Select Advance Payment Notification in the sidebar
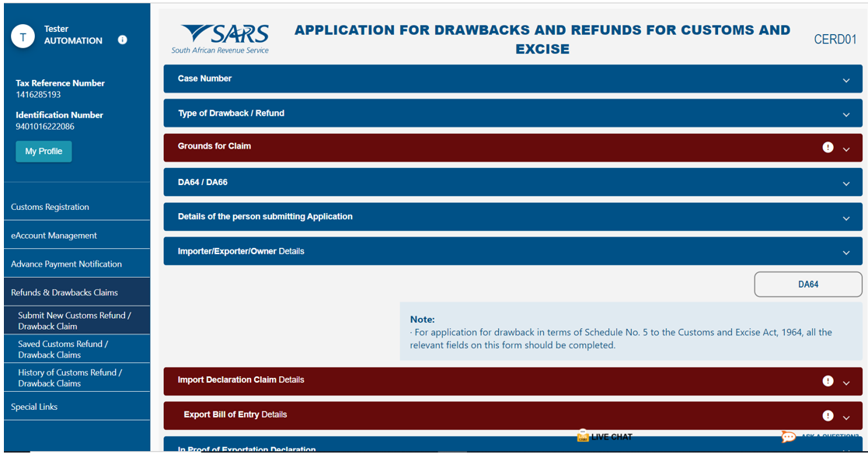This screenshot has height=458, width=868. tap(77, 264)
